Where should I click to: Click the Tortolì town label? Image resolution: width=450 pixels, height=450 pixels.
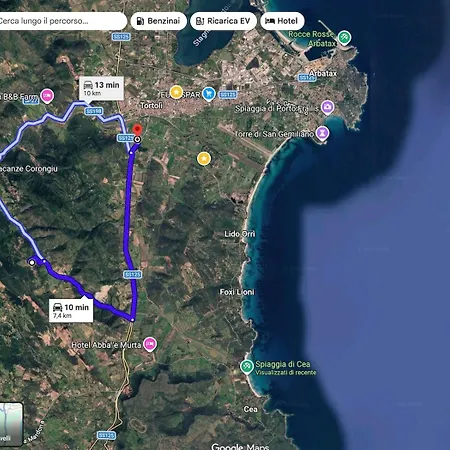click(x=151, y=105)
